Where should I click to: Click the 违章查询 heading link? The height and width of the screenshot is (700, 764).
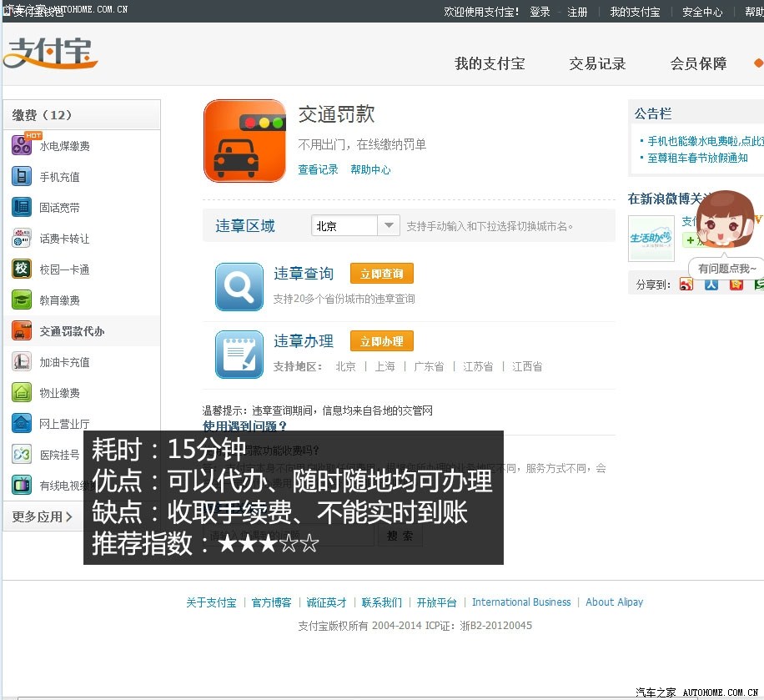(x=304, y=274)
